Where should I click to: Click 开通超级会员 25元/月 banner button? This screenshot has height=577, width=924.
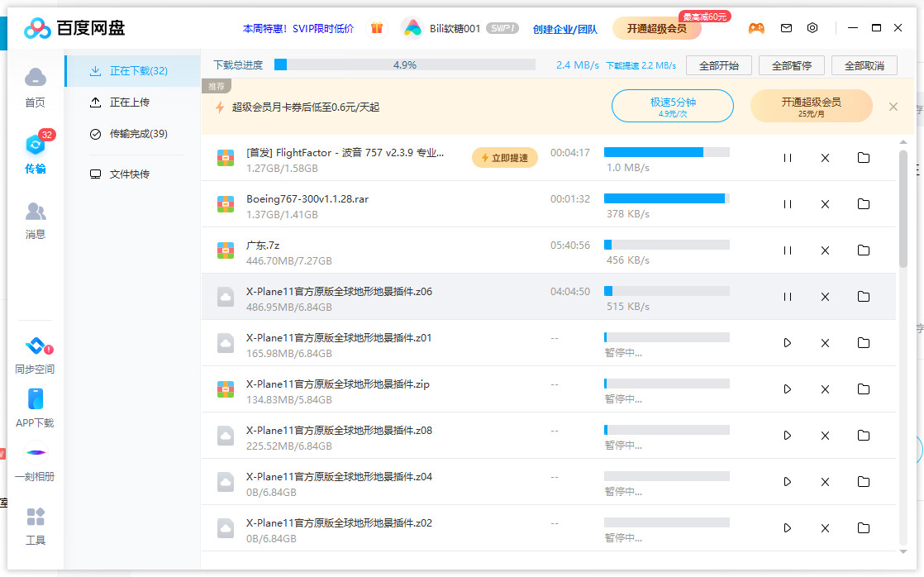811,106
